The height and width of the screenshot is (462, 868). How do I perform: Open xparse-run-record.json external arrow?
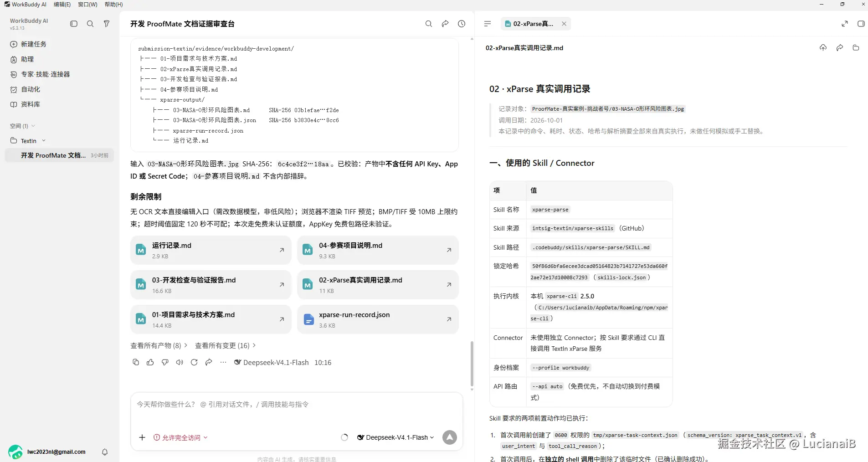(x=449, y=319)
